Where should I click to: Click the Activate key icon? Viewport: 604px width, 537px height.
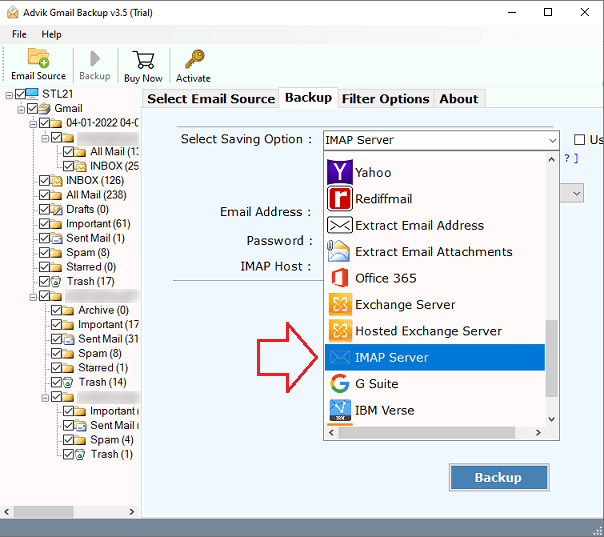195,59
